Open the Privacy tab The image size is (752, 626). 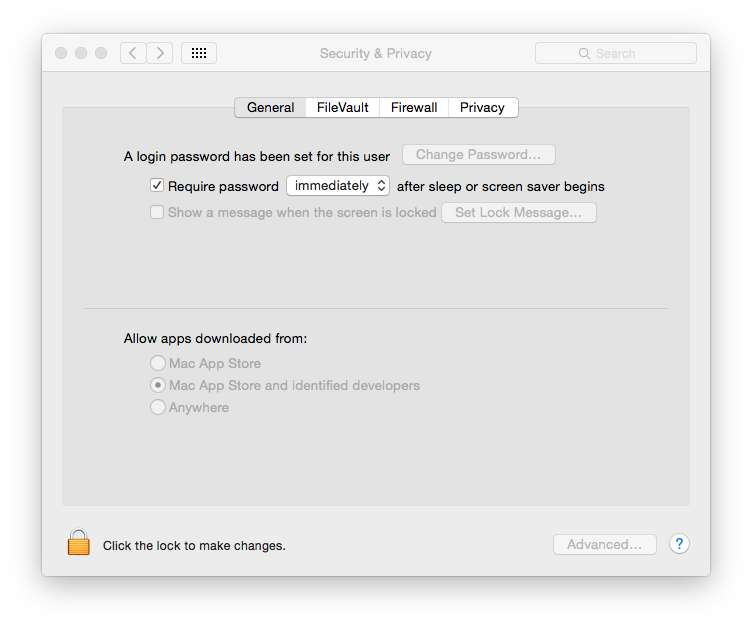coord(482,107)
